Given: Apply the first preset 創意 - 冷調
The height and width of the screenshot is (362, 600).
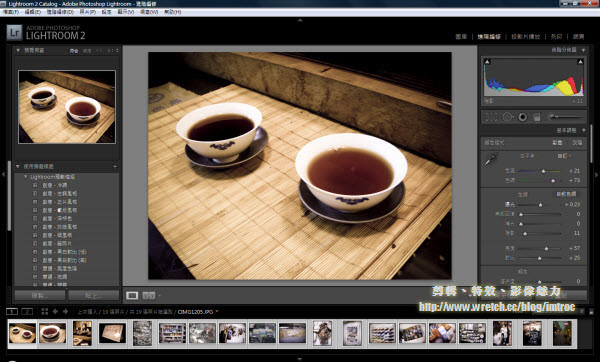Looking at the screenshot, I should (55, 185).
